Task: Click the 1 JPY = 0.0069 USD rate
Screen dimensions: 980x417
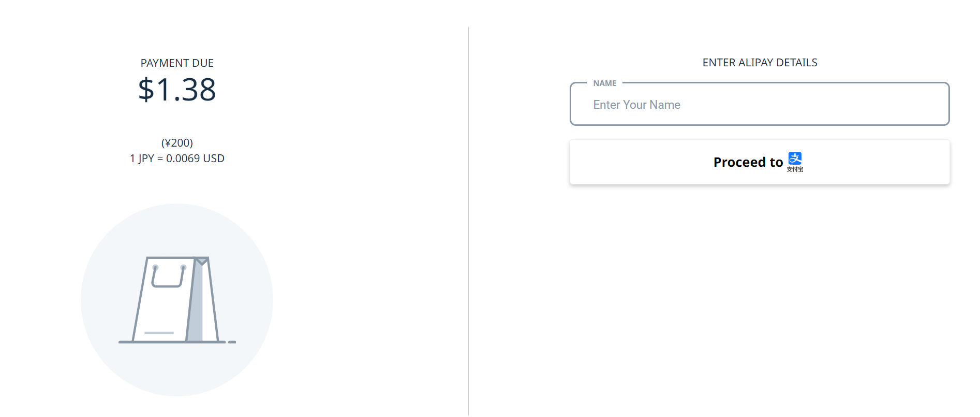Action: (x=177, y=159)
